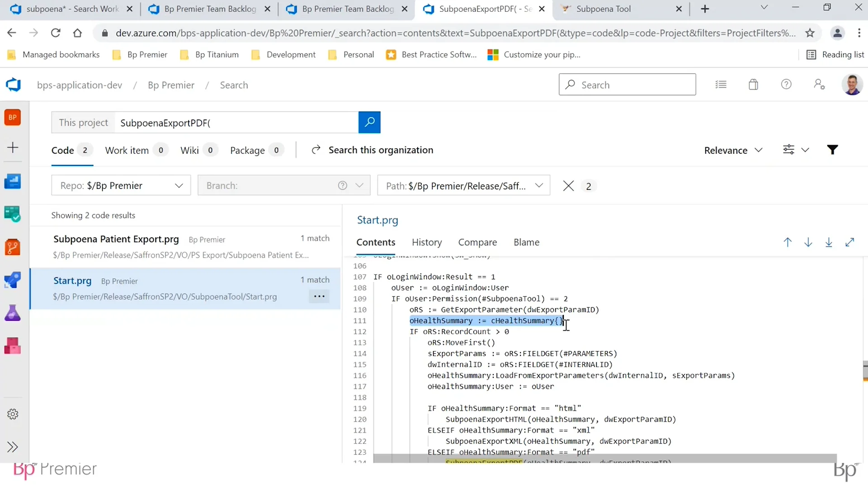This screenshot has height=488, width=868.
Task: Open more options for the Start.prg result
Action: pyautogui.click(x=319, y=296)
